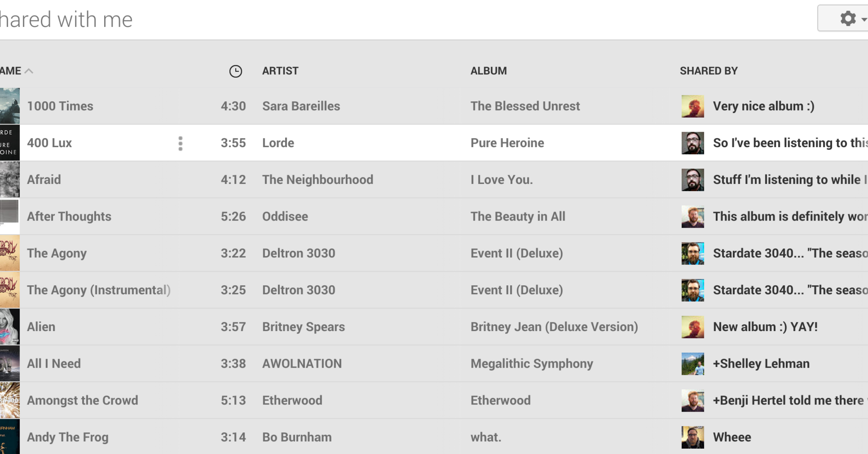Screen dimensions: 868x454
Task: Click the Shared By column header
Action: click(708, 71)
